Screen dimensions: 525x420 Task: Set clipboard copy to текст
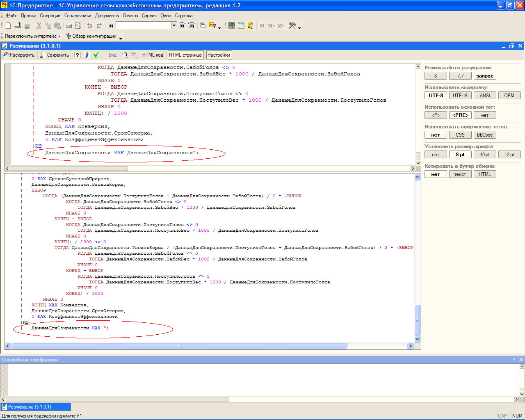pyautogui.click(x=460, y=174)
